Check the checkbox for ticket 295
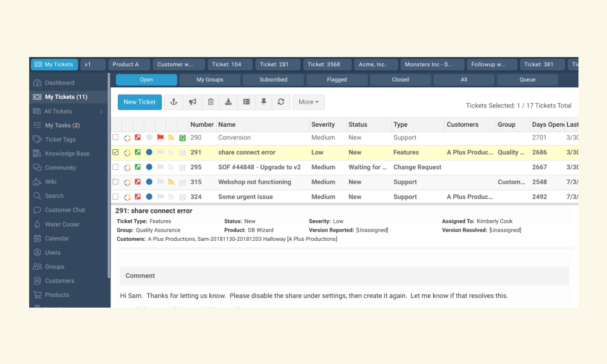This screenshot has height=364, width=607. click(x=115, y=167)
